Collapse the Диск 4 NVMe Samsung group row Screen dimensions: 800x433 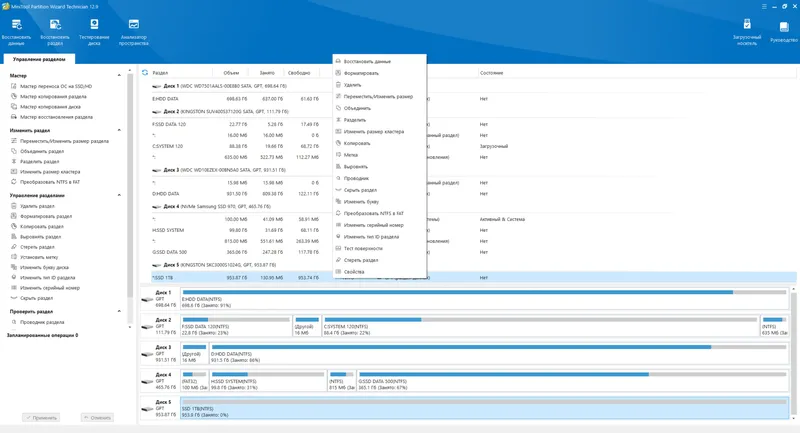(x=212, y=207)
